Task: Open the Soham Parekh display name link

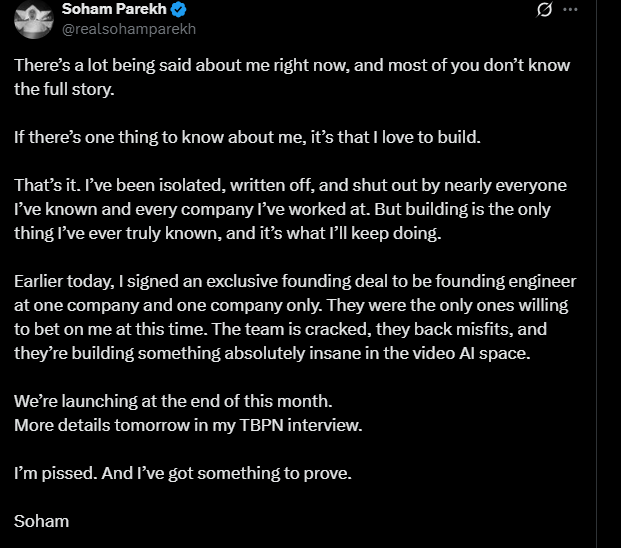Action: point(123,10)
